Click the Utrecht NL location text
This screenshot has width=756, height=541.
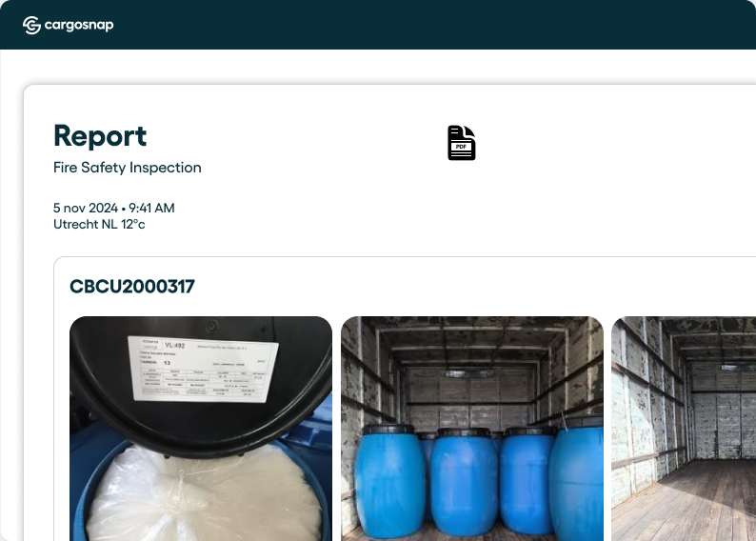[x=86, y=224]
